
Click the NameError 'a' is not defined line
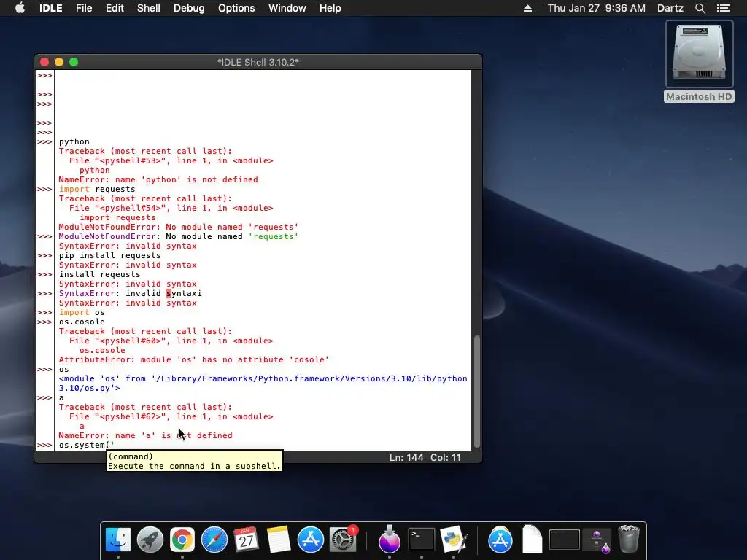tap(145, 435)
